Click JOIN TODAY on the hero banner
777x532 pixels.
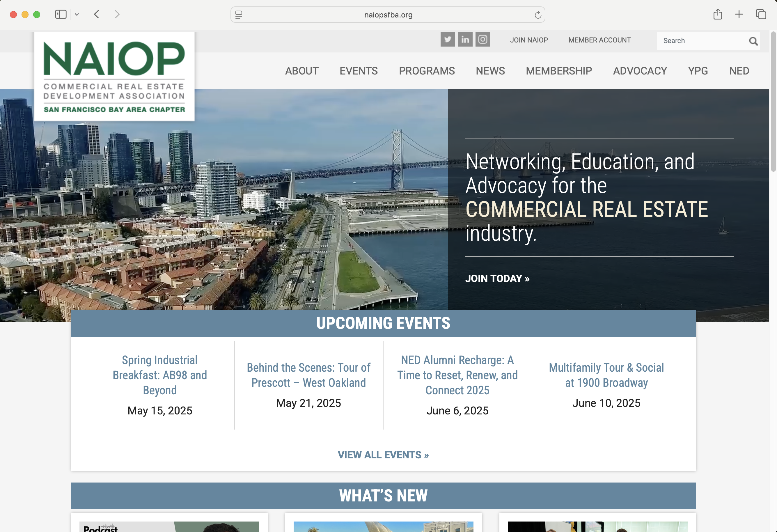point(497,278)
